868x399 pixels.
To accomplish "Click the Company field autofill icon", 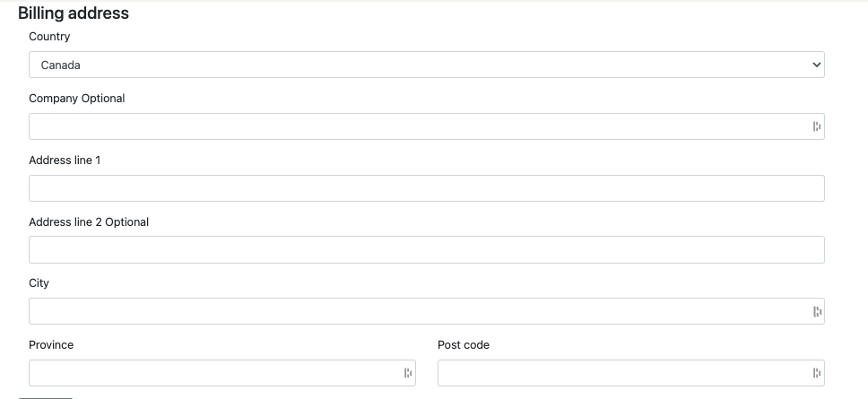I will (816, 127).
